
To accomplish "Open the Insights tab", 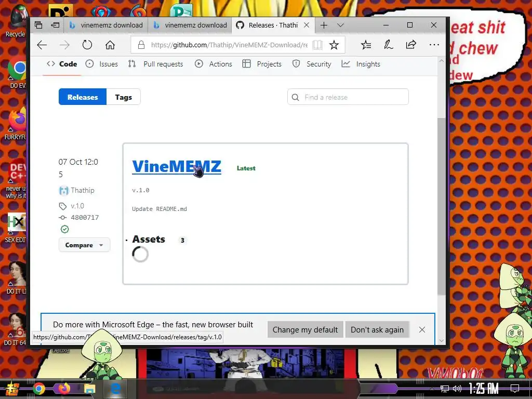I will click(x=361, y=64).
